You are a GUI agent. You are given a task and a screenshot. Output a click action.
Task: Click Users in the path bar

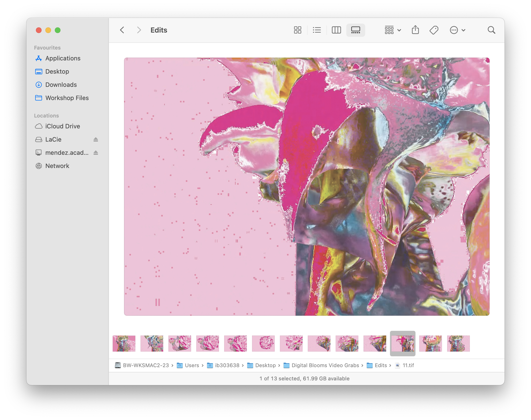click(x=188, y=365)
